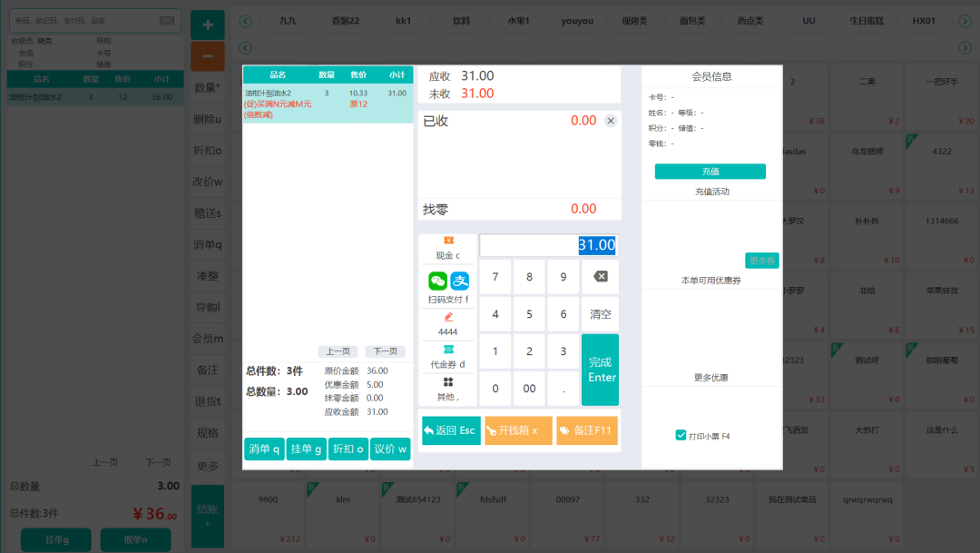Screen dimensions: 980x553
Task: Pick the 代金券 voucher payment
Action: coord(447,357)
